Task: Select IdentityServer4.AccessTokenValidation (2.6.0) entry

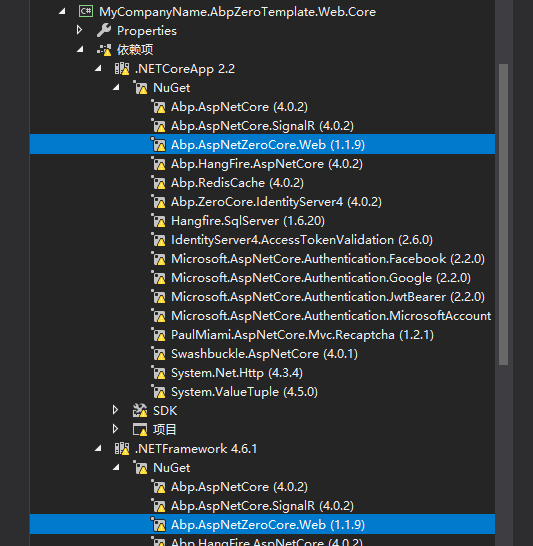Action: tap(302, 240)
